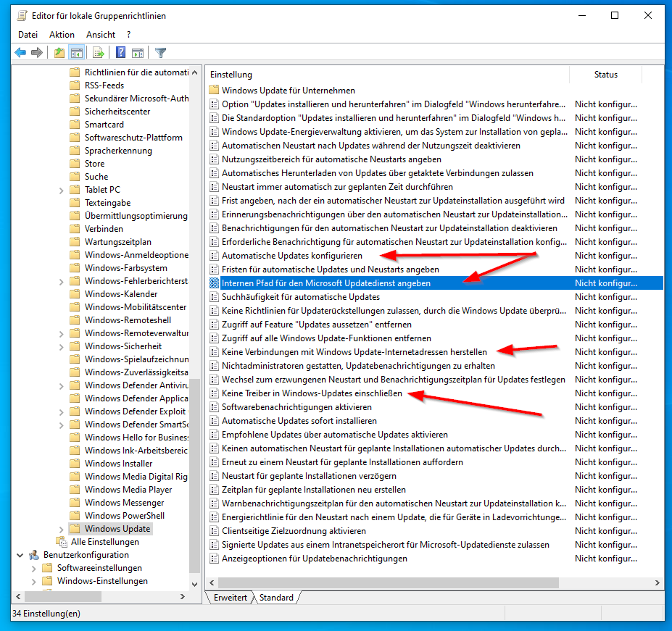Click the Up one level folder icon
Image resolution: width=672 pixels, height=631 pixels.
(x=59, y=53)
